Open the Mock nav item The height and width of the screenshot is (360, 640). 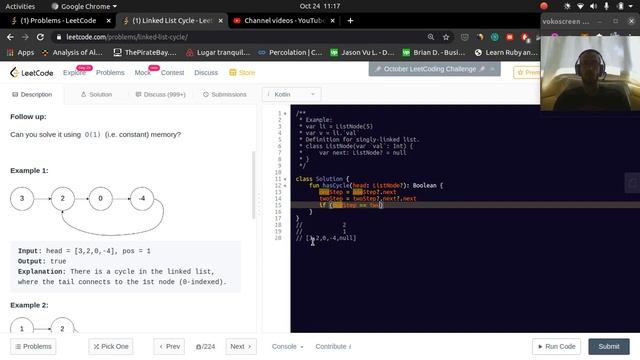[143, 73]
